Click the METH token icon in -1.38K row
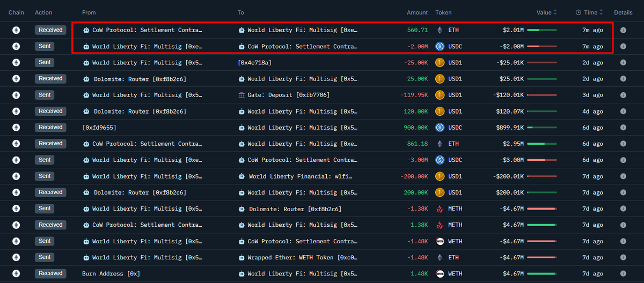The image size is (644, 283). pyautogui.click(x=440, y=208)
